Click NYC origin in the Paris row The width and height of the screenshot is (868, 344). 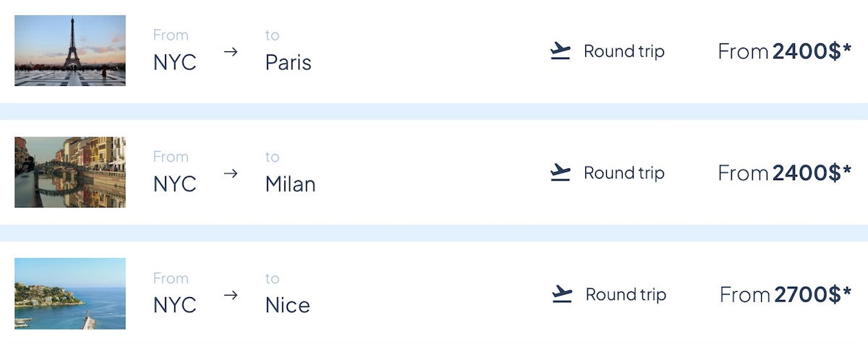[x=174, y=62]
